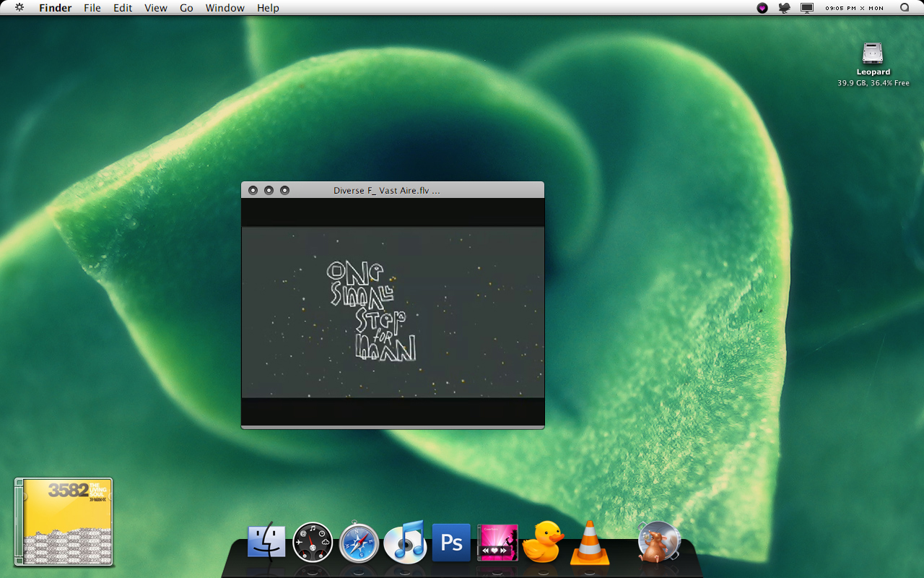Image resolution: width=924 pixels, height=578 pixels.
Task: Open the File menu
Action: click(x=92, y=8)
